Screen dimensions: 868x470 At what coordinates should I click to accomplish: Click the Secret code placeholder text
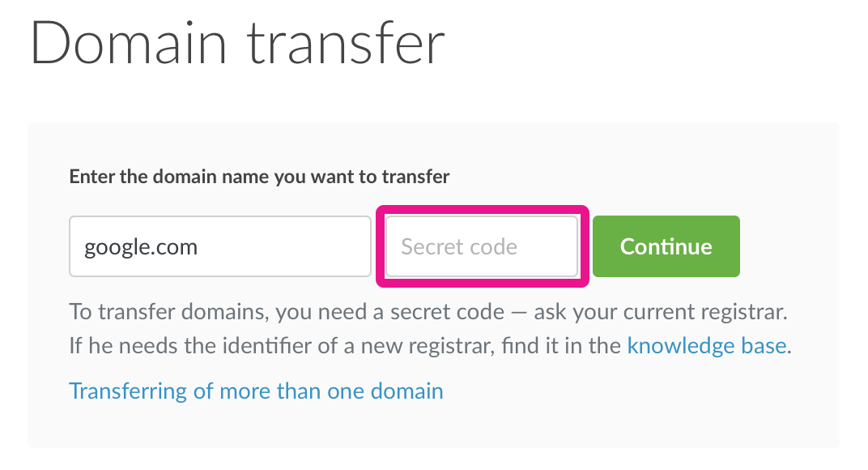point(459,246)
